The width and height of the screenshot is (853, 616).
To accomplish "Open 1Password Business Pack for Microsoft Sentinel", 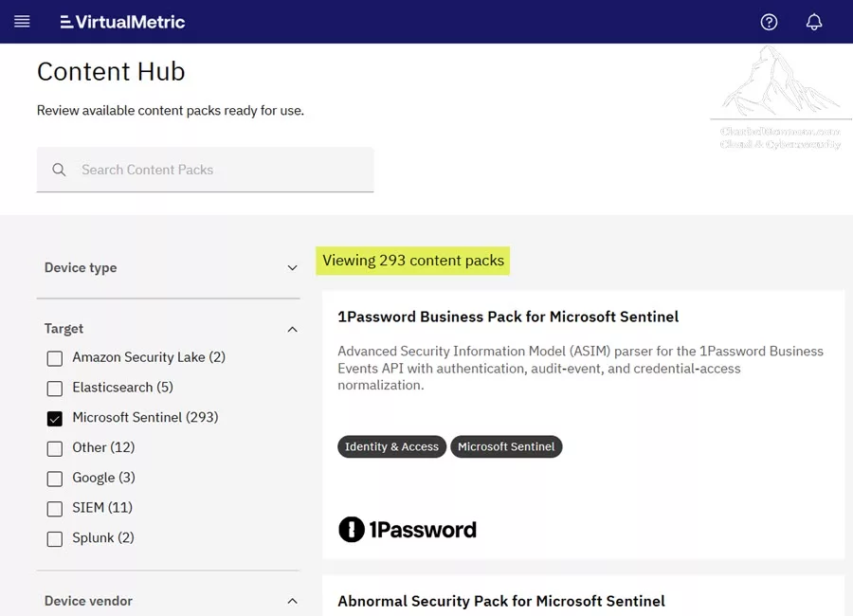I will click(508, 317).
